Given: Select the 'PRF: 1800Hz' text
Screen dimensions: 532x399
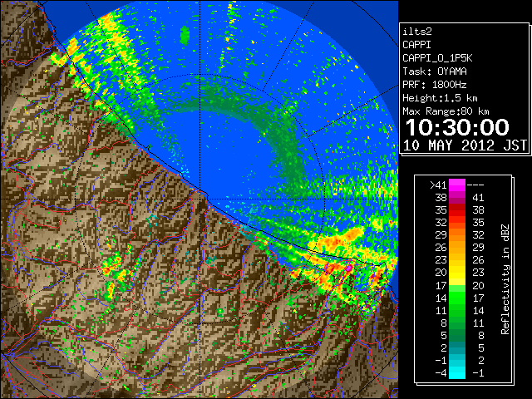Looking at the screenshot, I should pos(435,85).
